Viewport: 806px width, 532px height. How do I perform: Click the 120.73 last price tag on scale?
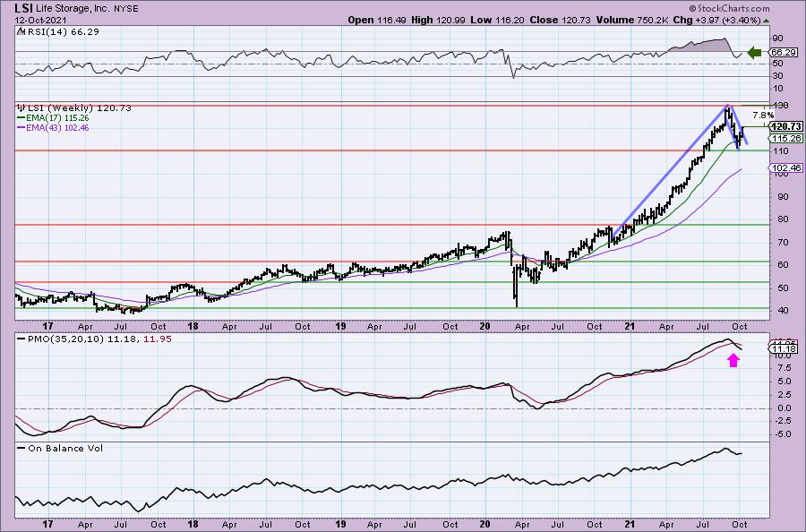(786, 126)
